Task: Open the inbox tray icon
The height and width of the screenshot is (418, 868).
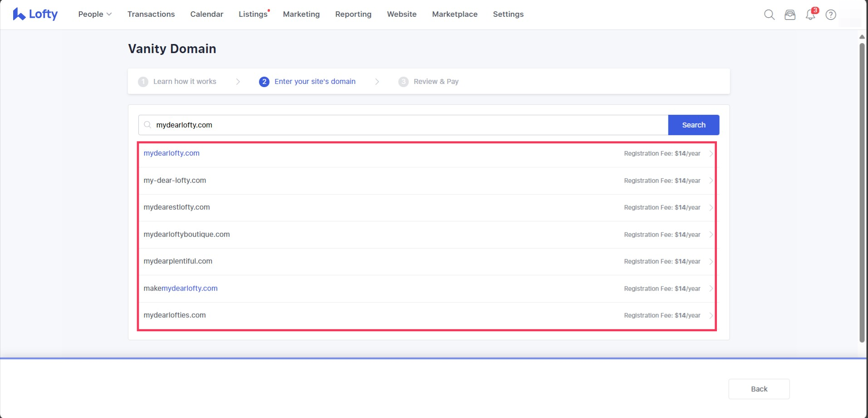Action: [x=790, y=15]
